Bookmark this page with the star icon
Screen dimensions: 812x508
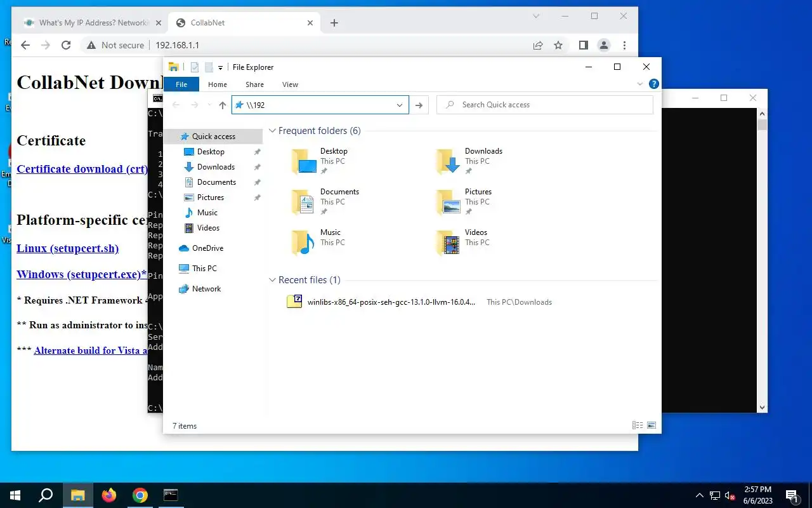coord(558,45)
